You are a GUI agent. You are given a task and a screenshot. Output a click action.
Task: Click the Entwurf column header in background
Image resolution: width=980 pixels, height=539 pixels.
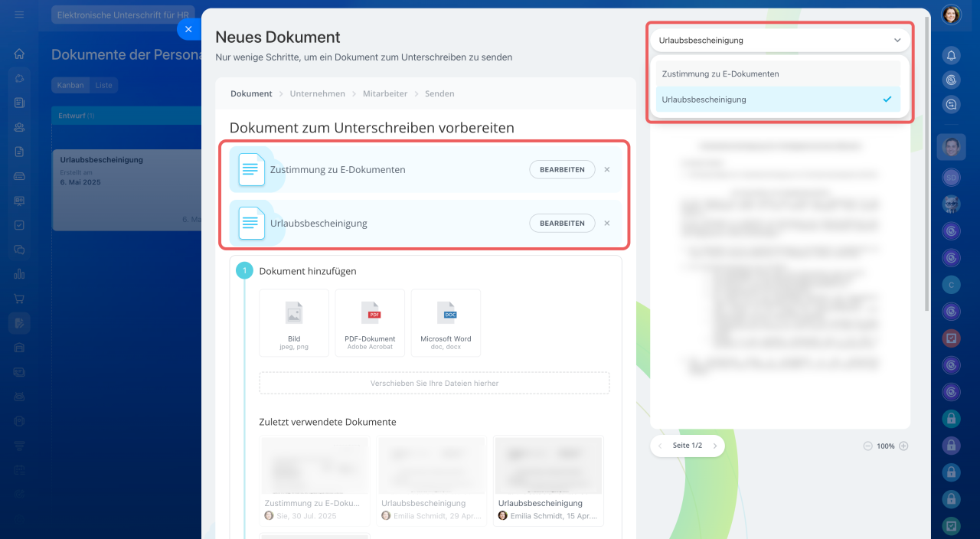[126, 116]
